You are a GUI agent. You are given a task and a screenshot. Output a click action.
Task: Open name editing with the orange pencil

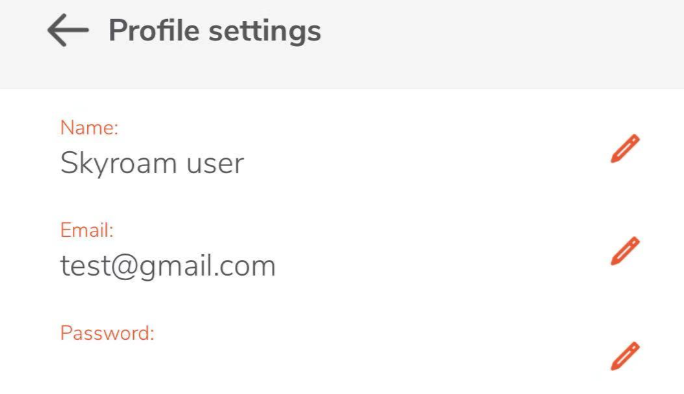(x=625, y=149)
